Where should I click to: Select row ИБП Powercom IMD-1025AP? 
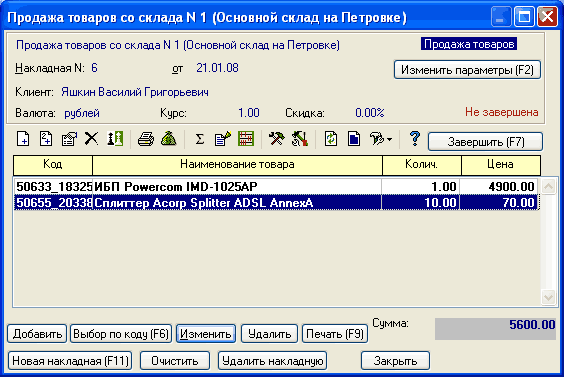(x=276, y=187)
